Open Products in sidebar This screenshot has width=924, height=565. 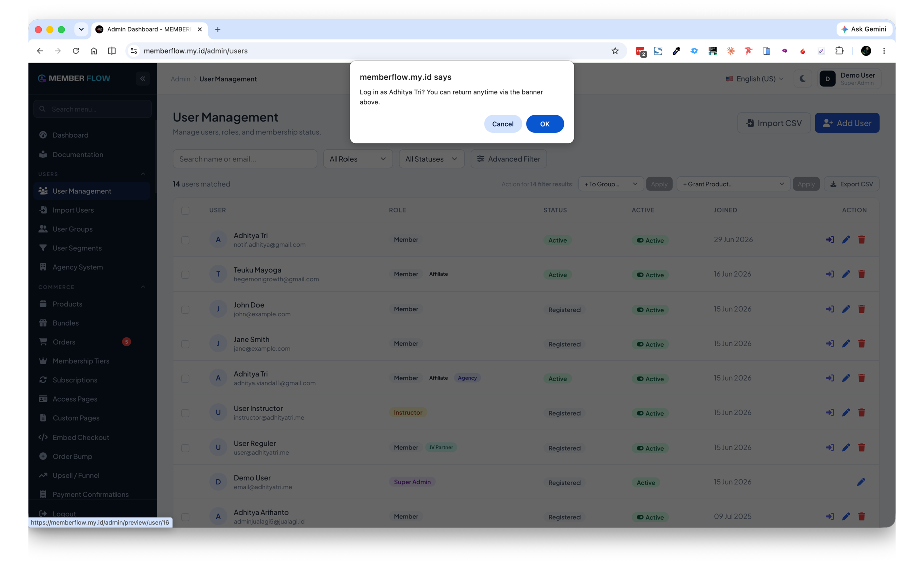92,304
